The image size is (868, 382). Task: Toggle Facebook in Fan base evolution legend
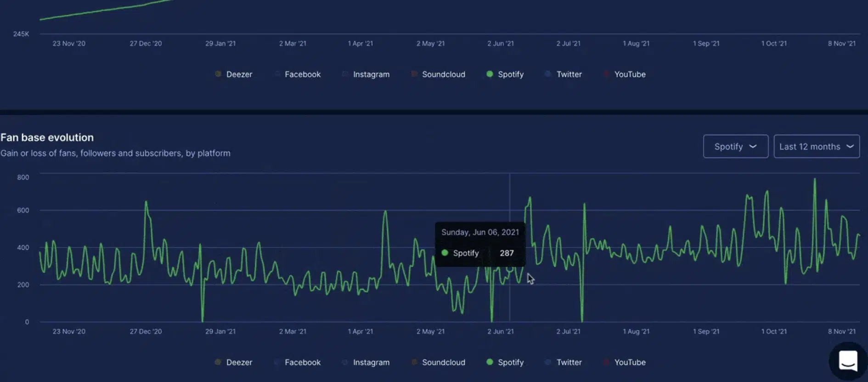click(x=297, y=362)
